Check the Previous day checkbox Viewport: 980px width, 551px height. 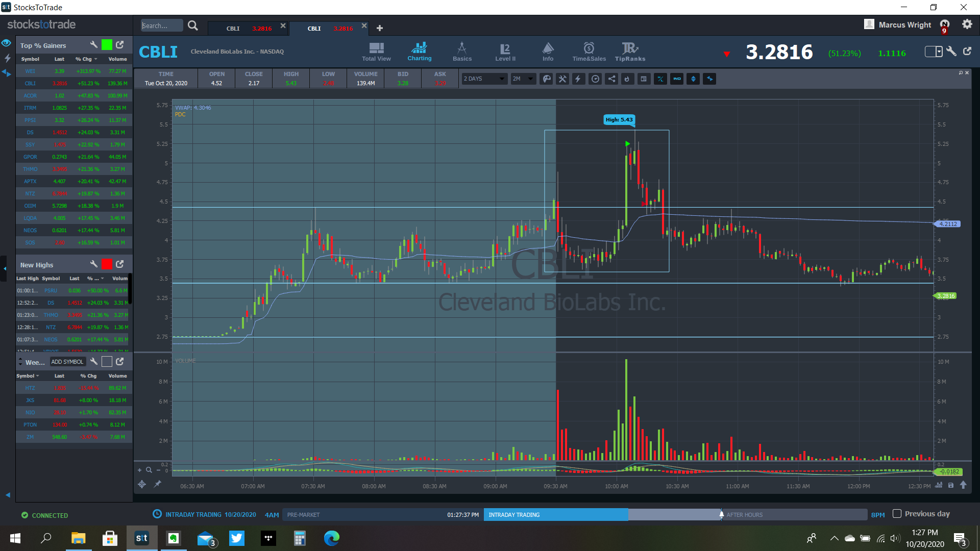point(897,514)
